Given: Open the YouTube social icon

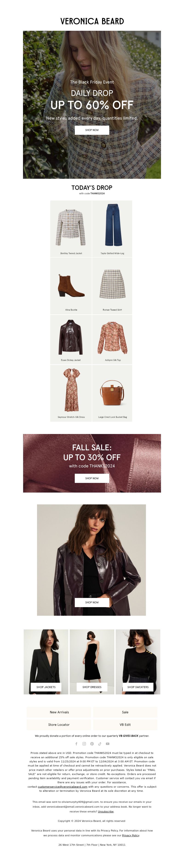Looking at the screenshot, I should (108, 744).
